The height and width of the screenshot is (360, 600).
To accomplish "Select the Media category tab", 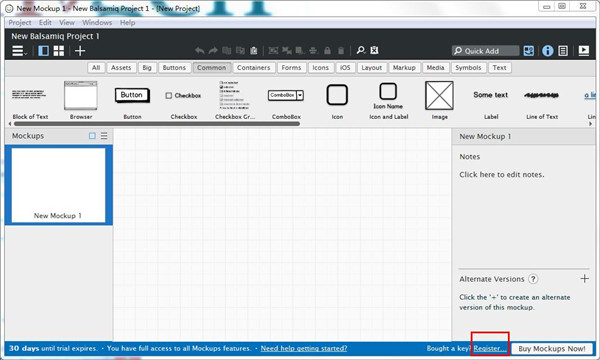I will tap(435, 68).
